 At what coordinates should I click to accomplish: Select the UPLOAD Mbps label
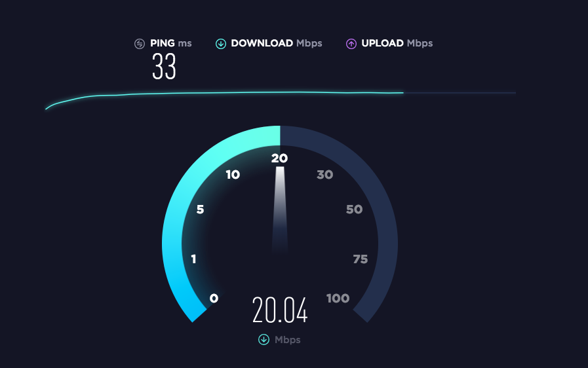pos(397,43)
